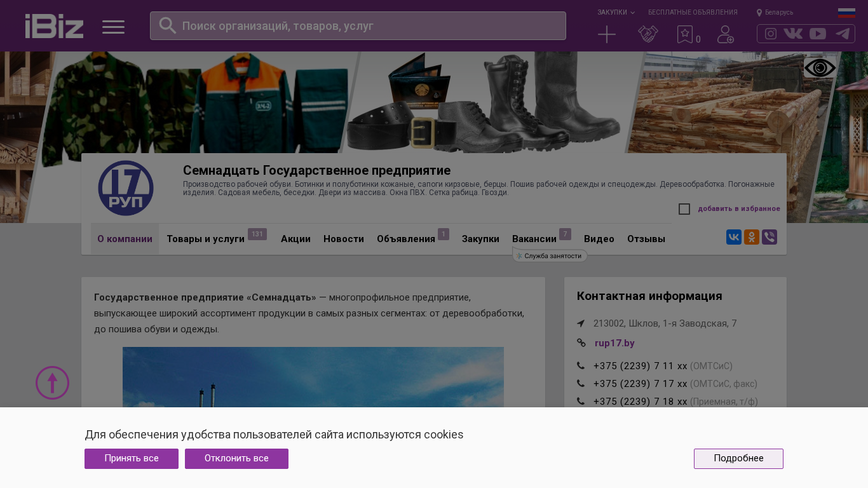868x488 pixels.
Task: Open cookie details via Подробнее
Action: point(738,459)
